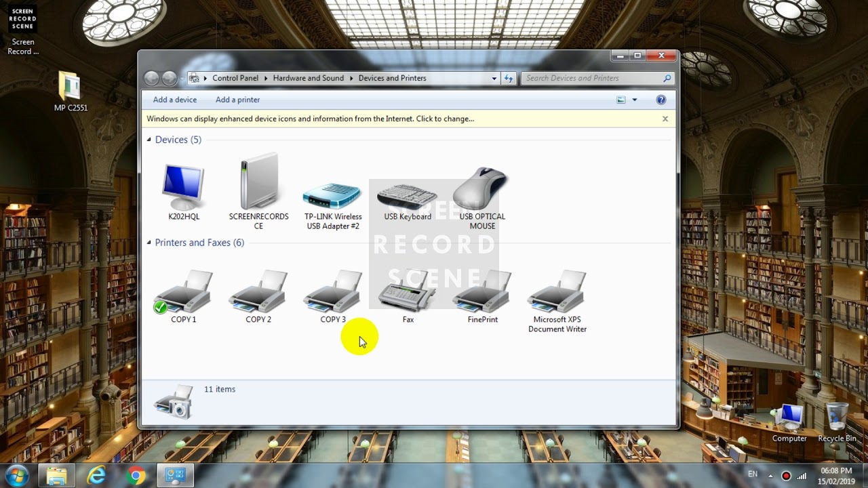Select the SCREENRECORDSCE computer device
Image resolution: width=868 pixels, height=488 pixels.
click(258, 192)
